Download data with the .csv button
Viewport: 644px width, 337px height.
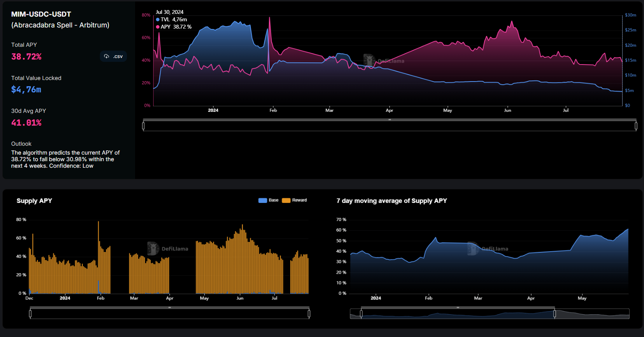point(113,56)
